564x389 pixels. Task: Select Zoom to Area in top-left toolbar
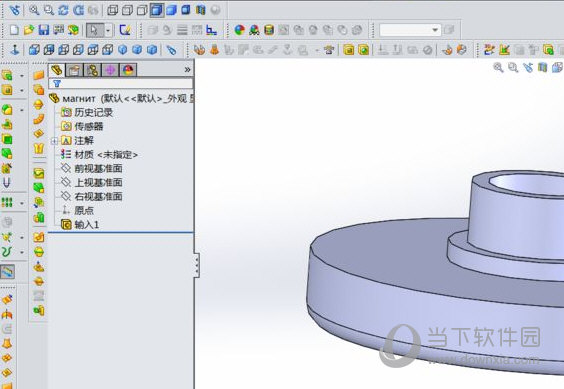point(49,10)
